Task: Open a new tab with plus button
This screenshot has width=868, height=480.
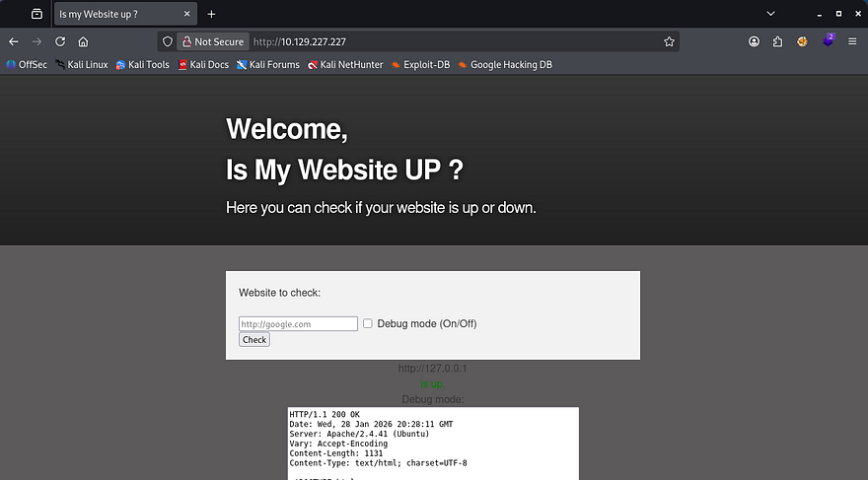Action: click(211, 14)
